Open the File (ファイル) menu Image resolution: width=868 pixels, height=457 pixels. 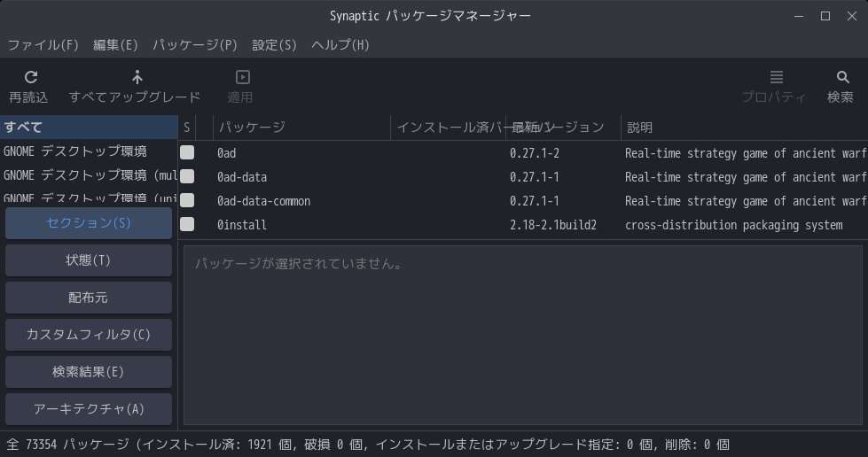click(x=43, y=44)
